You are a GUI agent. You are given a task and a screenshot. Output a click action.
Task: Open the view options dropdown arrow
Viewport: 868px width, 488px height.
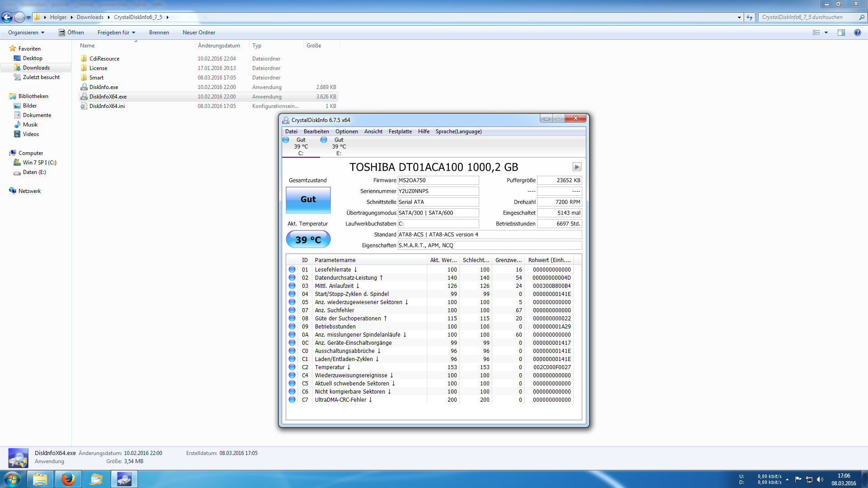826,33
